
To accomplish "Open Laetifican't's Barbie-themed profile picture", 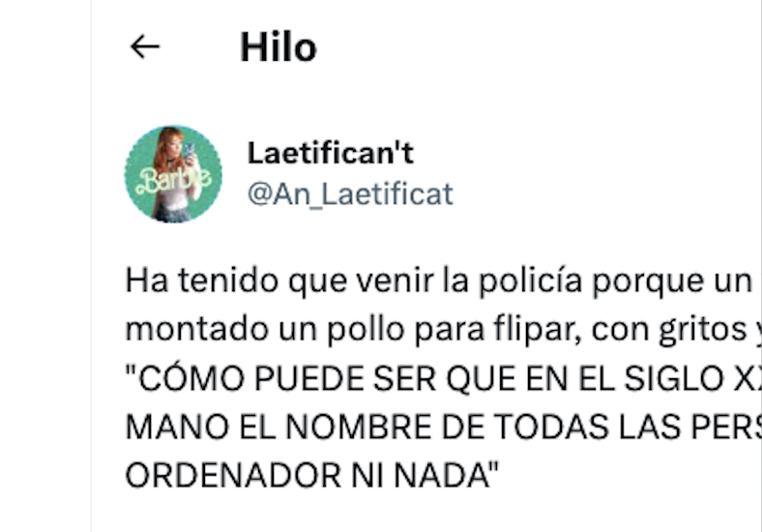I will point(173,174).
